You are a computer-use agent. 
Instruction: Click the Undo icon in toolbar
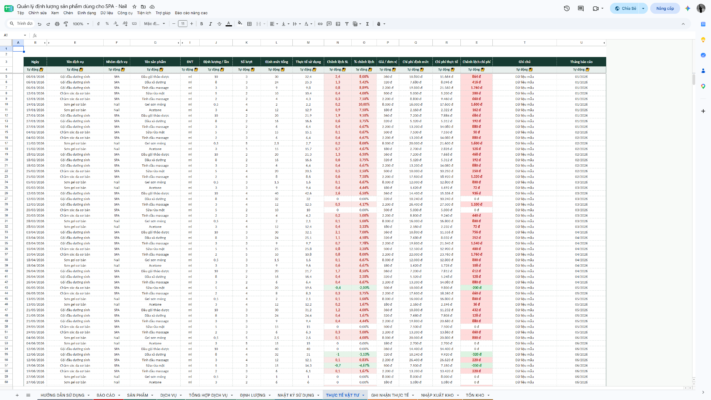coord(39,24)
